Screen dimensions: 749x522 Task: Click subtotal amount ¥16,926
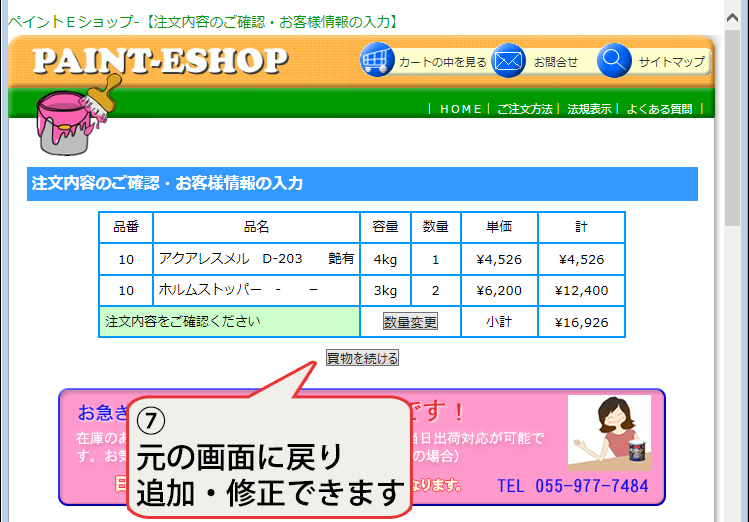click(x=581, y=322)
